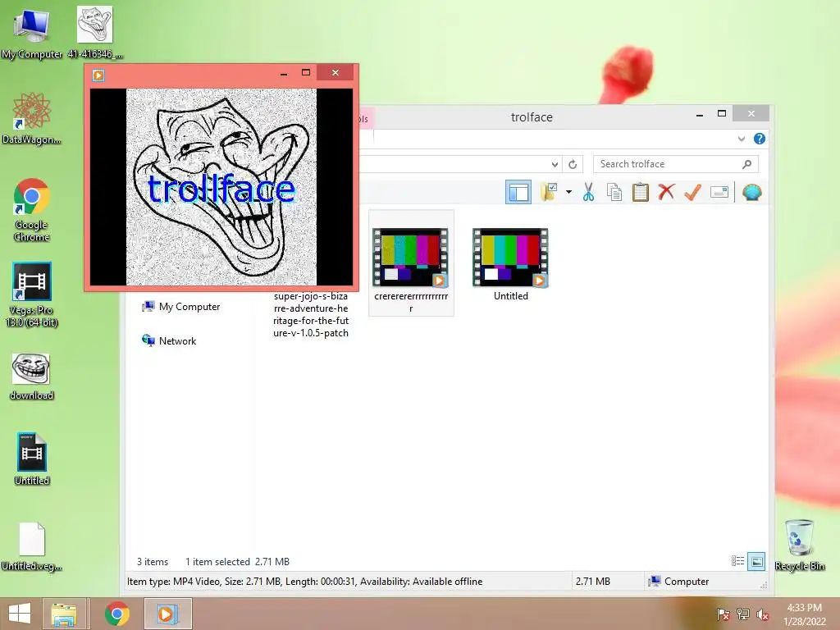Click the orange checkmark Properties icon
Image resolution: width=840 pixels, height=630 pixels.
pyautogui.click(x=692, y=192)
